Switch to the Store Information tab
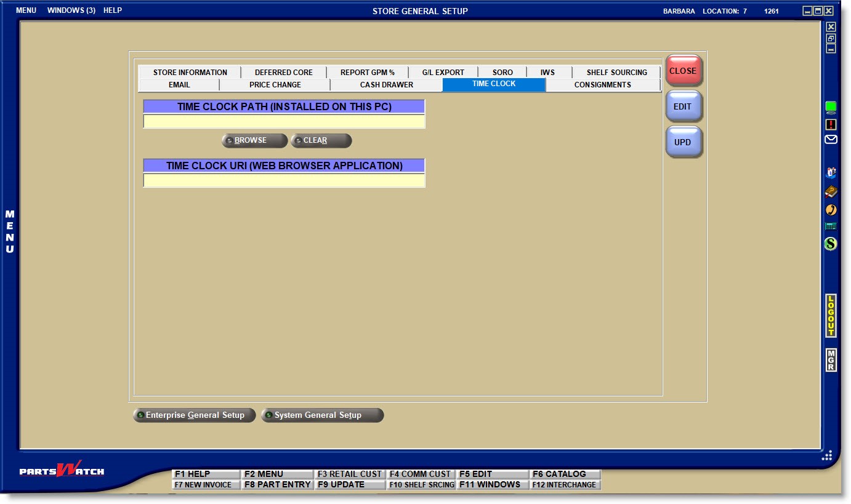851x504 pixels. [x=190, y=72]
